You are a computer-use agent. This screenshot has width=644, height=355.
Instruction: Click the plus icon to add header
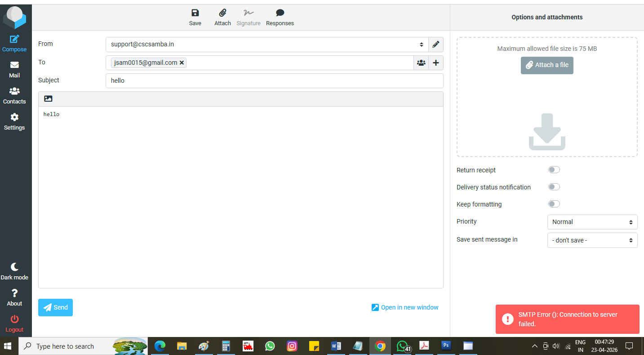click(x=435, y=63)
